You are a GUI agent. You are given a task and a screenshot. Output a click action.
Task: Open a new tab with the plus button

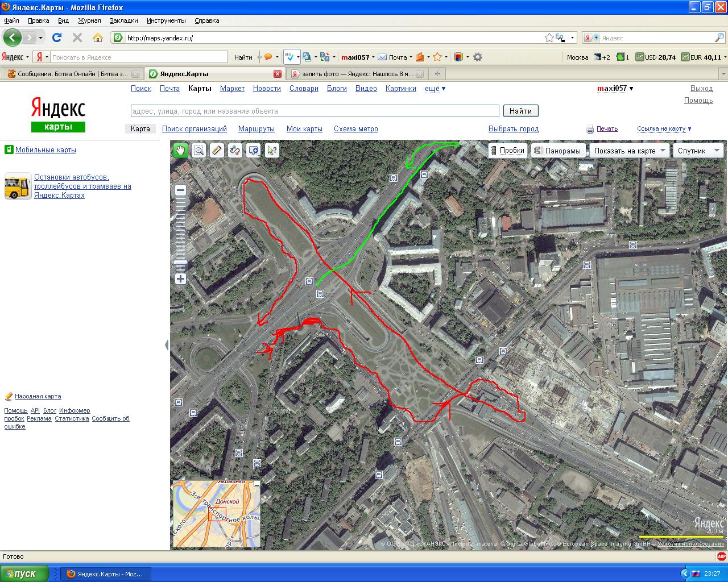[437, 74]
